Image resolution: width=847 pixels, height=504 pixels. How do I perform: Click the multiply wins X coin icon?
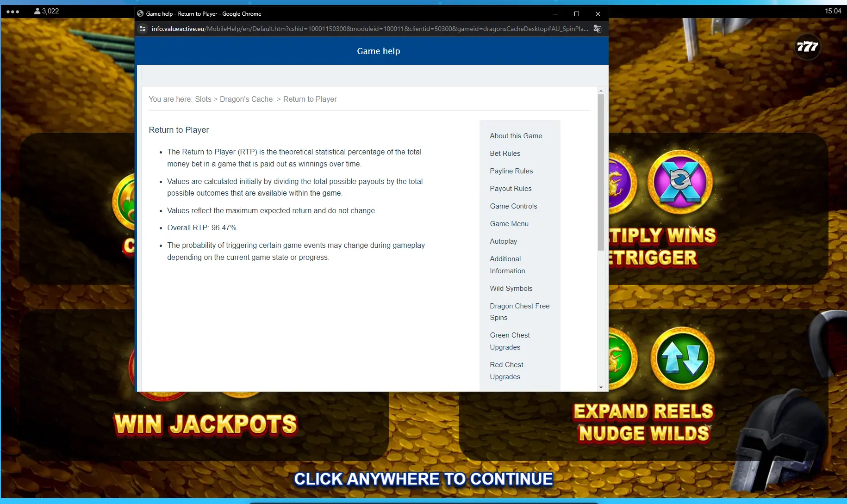[x=680, y=181]
